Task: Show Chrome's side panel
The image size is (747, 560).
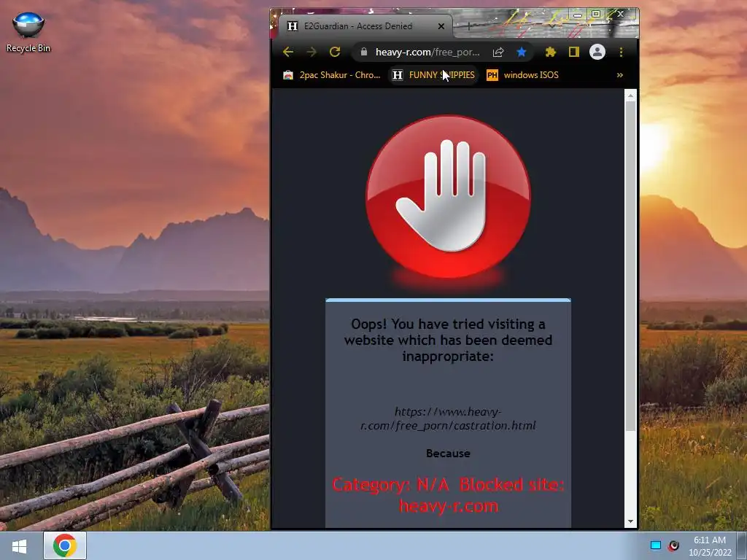Action: (574, 52)
